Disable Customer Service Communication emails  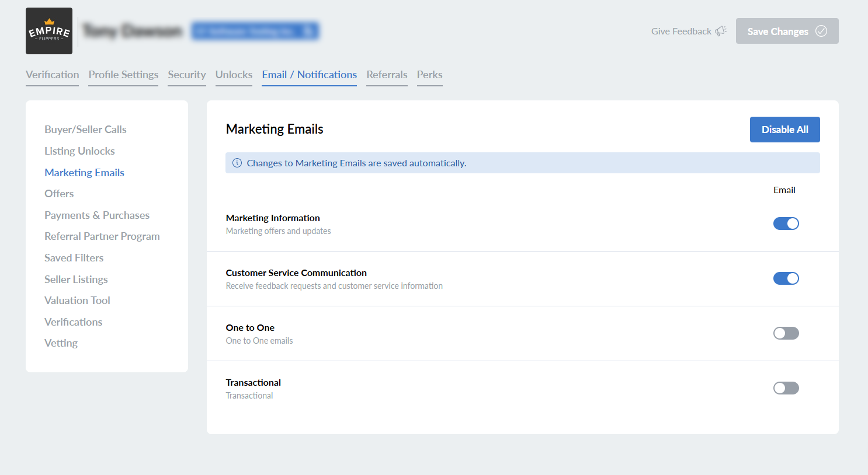(786, 278)
